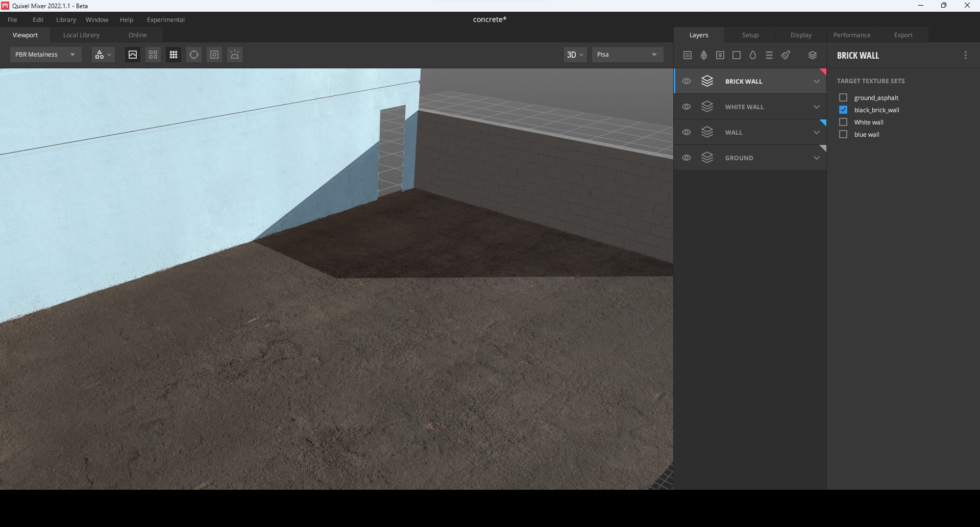Hide the BRICK WALL layer with eye icon
This screenshot has width=980, height=527.
[x=687, y=81]
